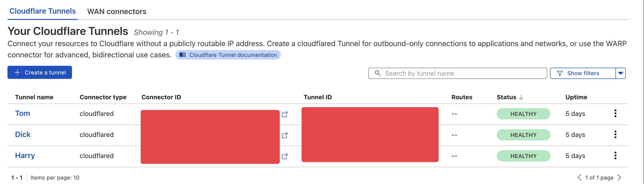The width and height of the screenshot is (644, 184).
Task: Open the Dick tunnel link
Action: pyautogui.click(x=23, y=134)
